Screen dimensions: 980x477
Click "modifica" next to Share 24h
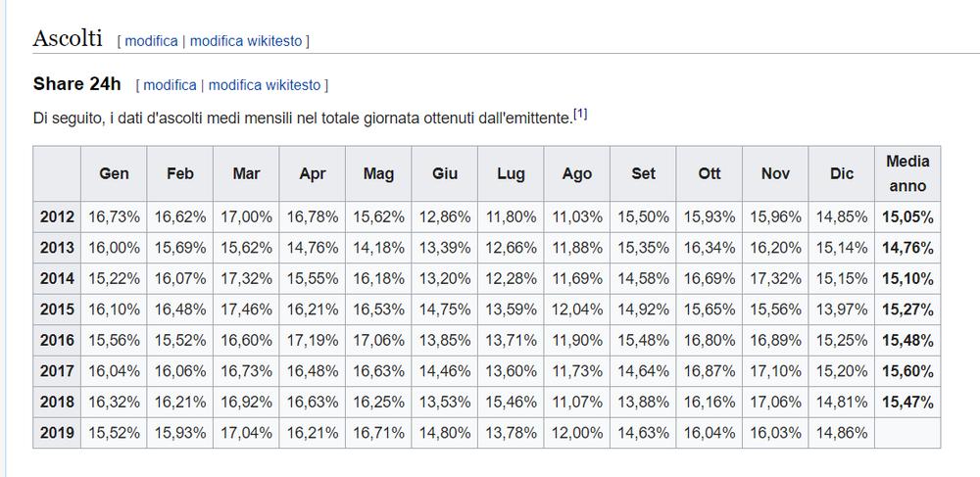tap(170, 85)
